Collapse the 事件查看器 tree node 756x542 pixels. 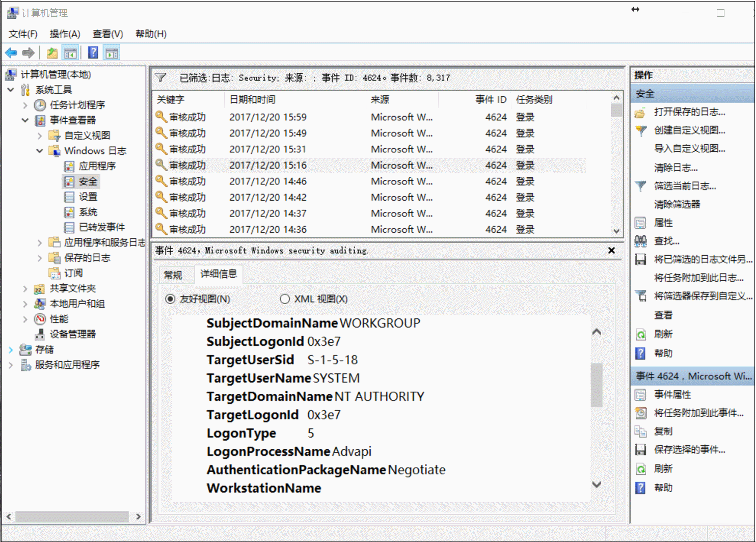point(25,120)
